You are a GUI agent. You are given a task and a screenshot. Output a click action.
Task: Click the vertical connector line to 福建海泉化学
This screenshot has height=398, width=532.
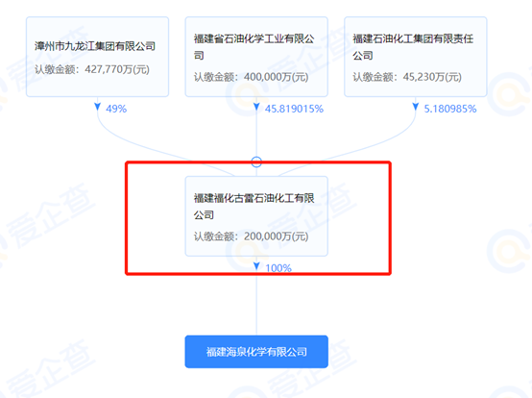256,306
